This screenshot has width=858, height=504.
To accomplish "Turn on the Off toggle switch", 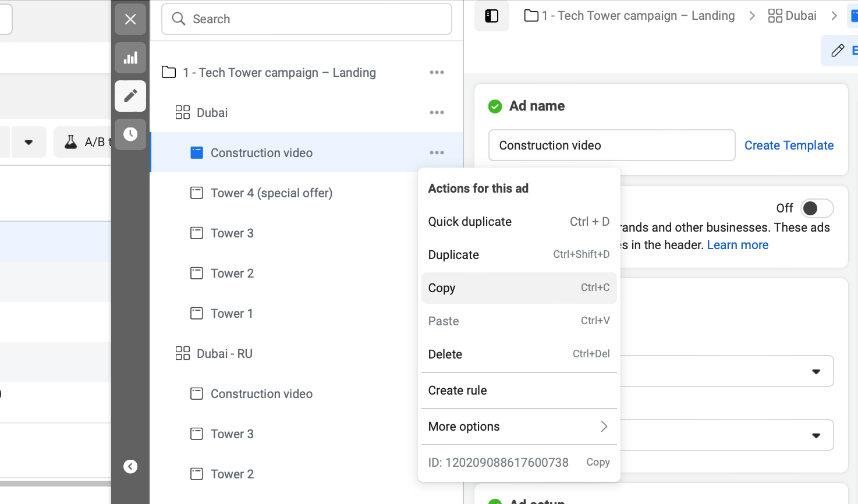I will [x=817, y=208].
